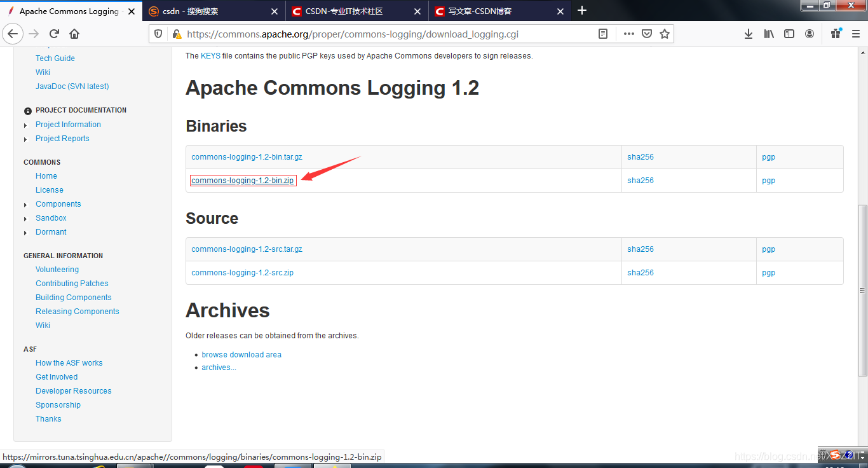Open Thanks sidebar link
The height and width of the screenshot is (468, 868).
coord(48,419)
